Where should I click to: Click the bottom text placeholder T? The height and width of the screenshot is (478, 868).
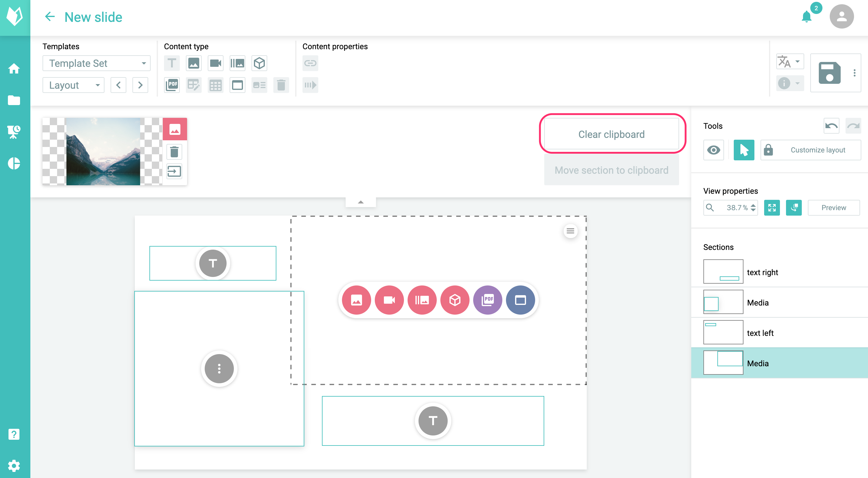433,420
